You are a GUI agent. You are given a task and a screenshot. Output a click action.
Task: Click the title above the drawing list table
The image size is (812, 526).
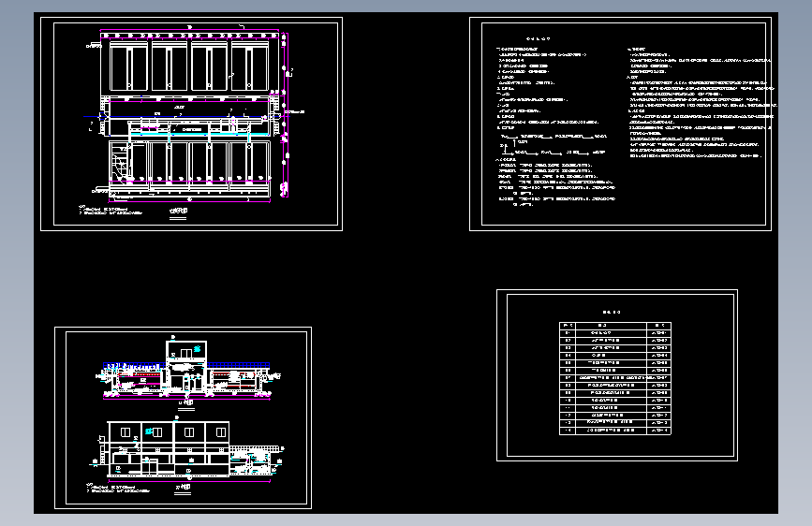612,313
